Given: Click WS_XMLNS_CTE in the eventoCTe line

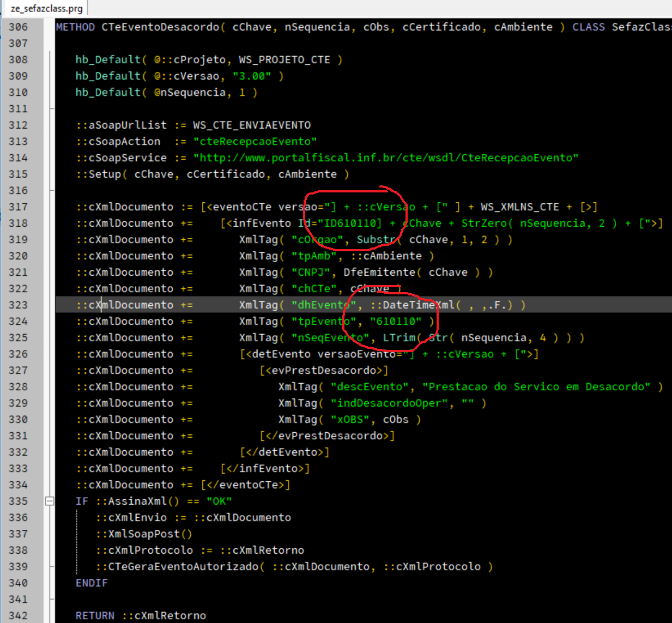Looking at the screenshot, I should 519,207.
